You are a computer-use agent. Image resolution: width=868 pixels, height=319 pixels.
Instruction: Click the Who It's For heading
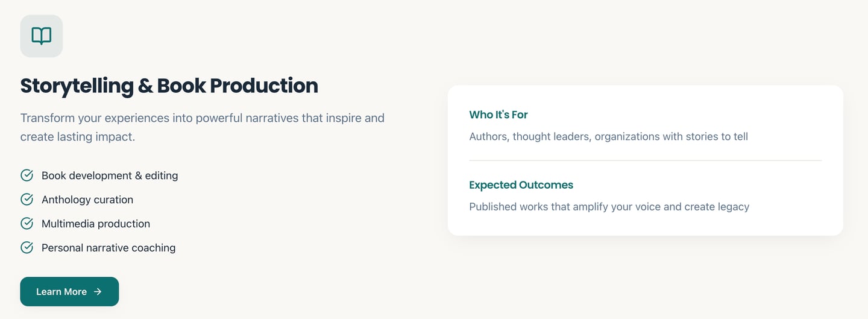pos(498,115)
